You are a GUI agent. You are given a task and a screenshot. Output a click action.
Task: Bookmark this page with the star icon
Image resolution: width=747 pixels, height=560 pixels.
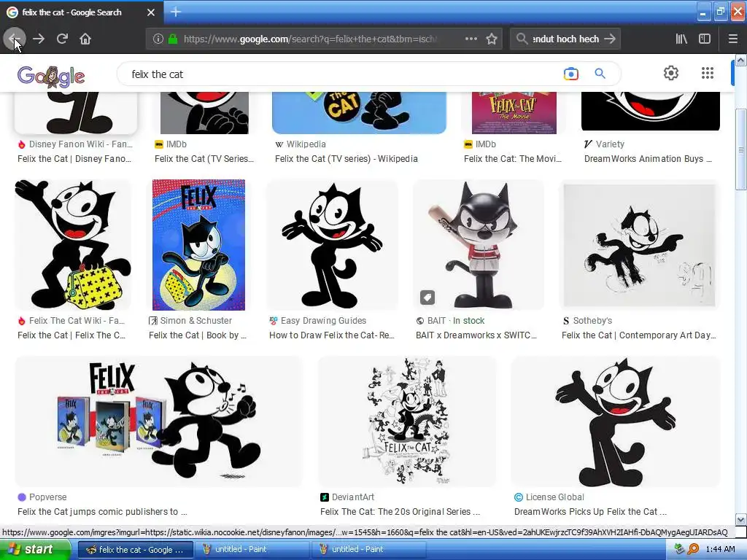492,39
